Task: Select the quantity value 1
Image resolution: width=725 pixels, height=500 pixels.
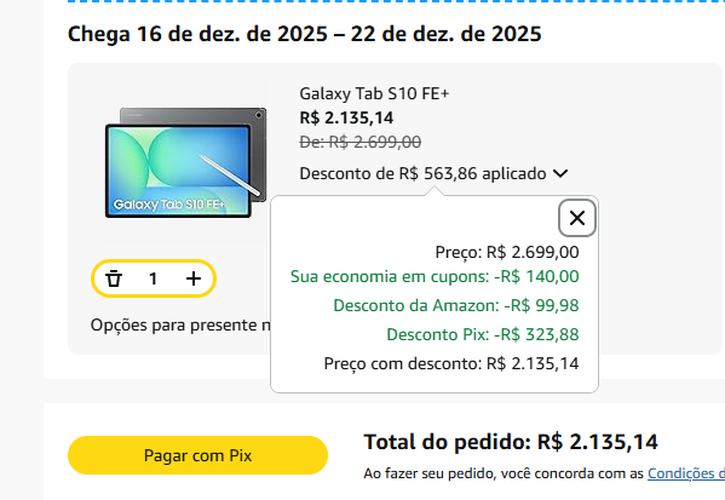Action: click(x=153, y=279)
